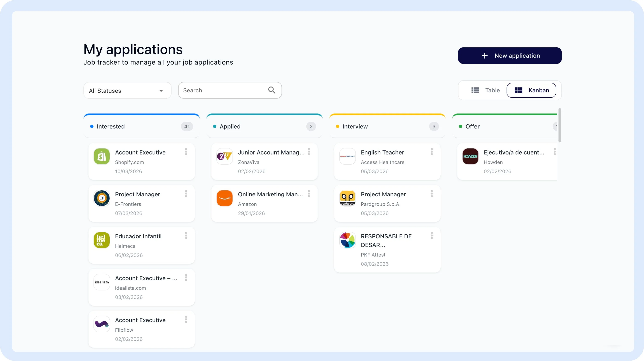Open options menu for Shopify Account Executive card
The image size is (644, 361).
186,152
